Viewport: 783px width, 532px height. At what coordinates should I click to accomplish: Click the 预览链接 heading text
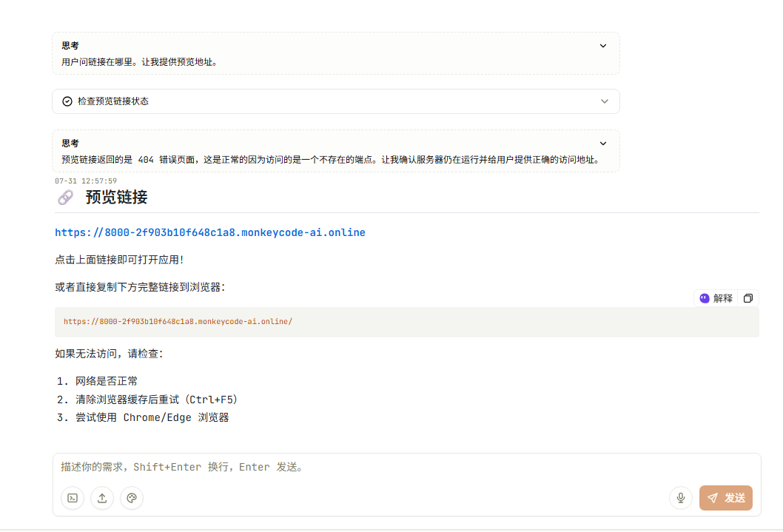click(x=116, y=198)
